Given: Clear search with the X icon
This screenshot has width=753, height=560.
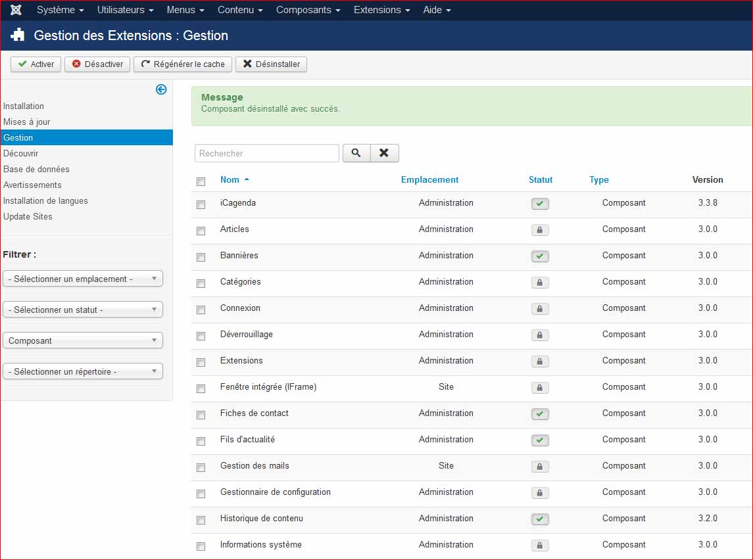Looking at the screenshot, I should (384, 153).
